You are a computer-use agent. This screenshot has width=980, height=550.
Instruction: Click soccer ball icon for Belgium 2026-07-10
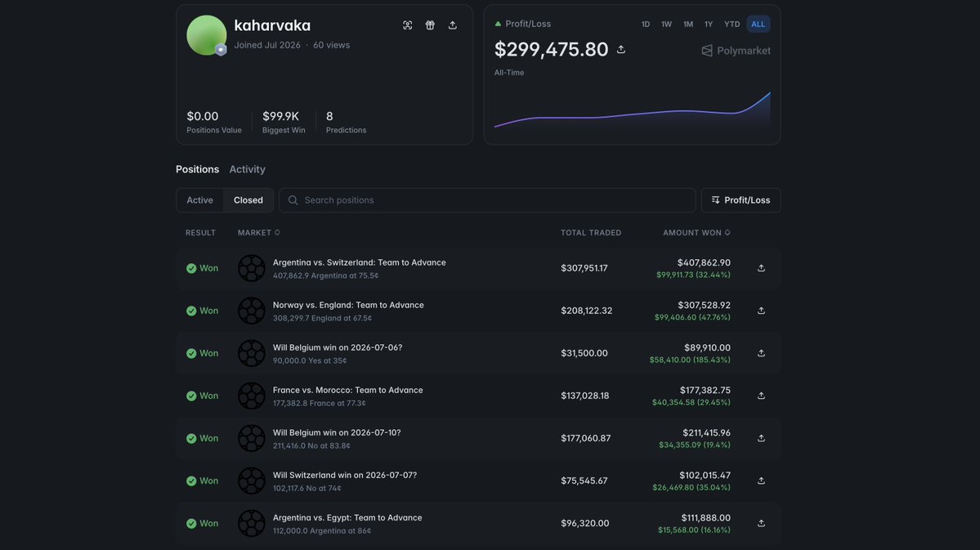(x=251, y=438)
